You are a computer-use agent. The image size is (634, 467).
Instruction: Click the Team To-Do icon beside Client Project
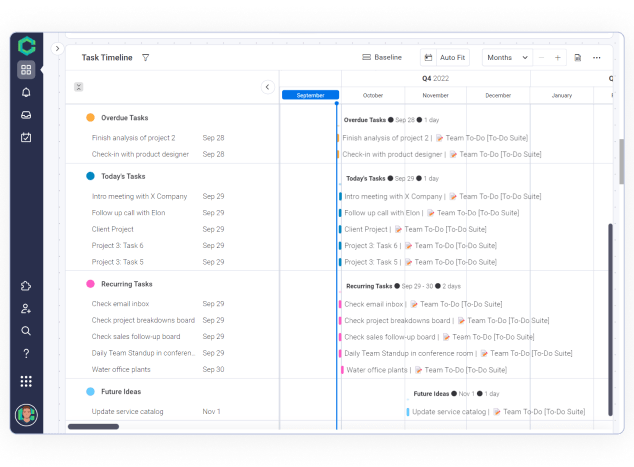click(398, 229)
